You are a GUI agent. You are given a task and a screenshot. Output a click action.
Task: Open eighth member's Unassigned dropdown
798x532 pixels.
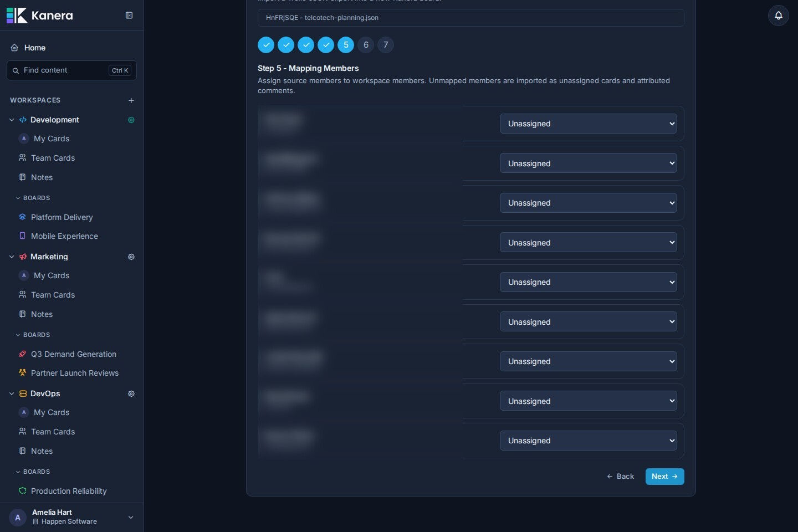(588, 401)
